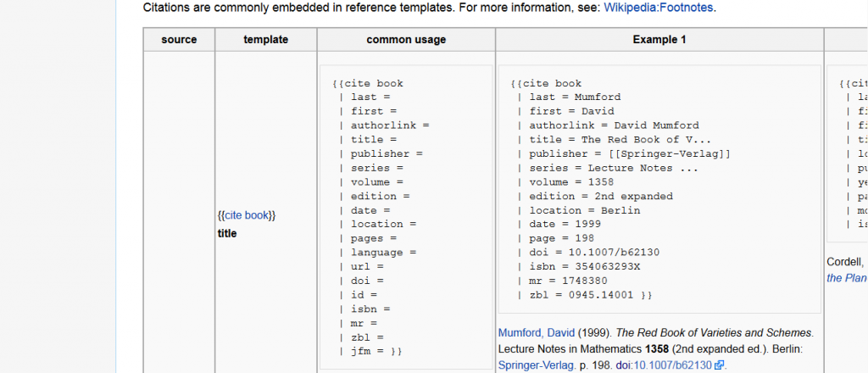Click the bold 'title' label under cite book
Image resolution: width=868 pixels, height=373 pixels.
[x=227, y=233]
